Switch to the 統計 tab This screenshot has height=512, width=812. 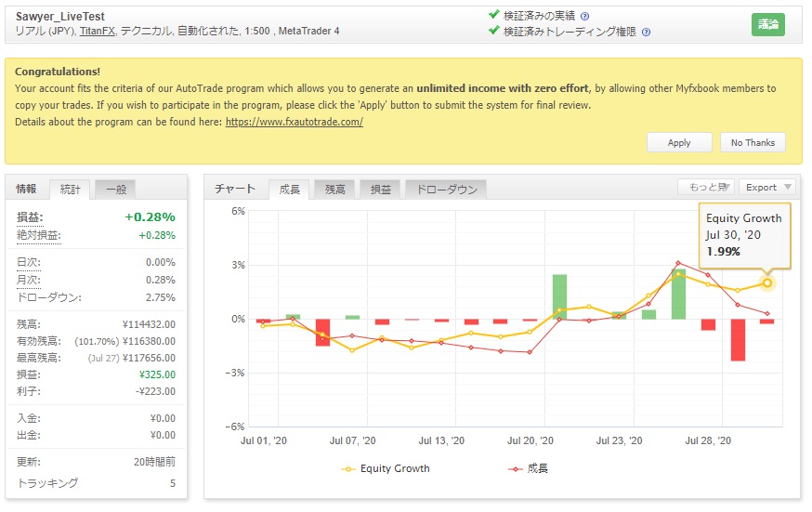[x=70, y=190]
